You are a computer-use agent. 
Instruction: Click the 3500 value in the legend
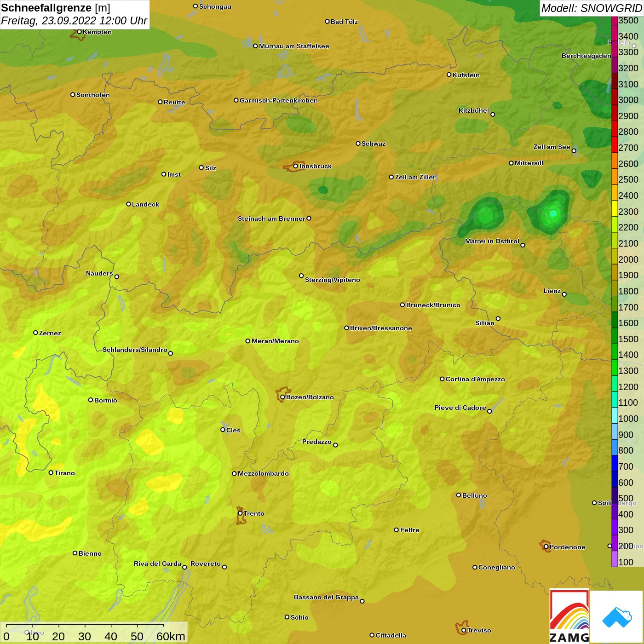coord(628,20)
